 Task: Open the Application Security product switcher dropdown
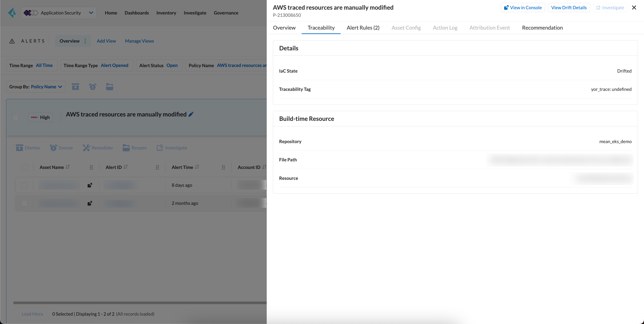(59, 13)
